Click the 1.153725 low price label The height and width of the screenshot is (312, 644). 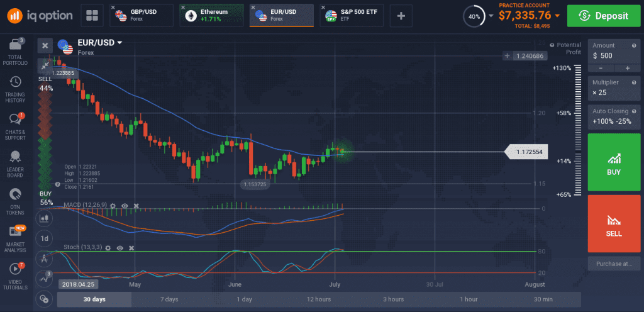coord(255,184)
